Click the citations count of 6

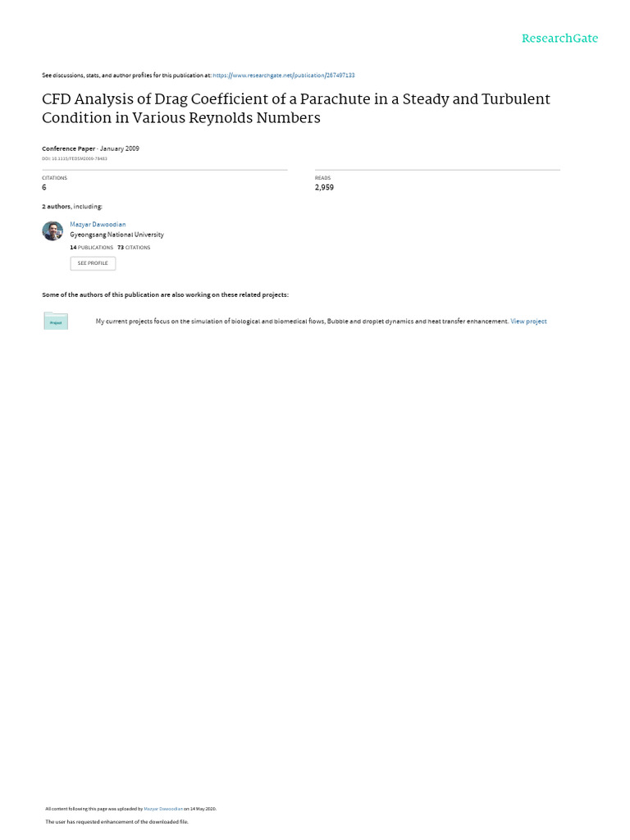tap(44, 188)
